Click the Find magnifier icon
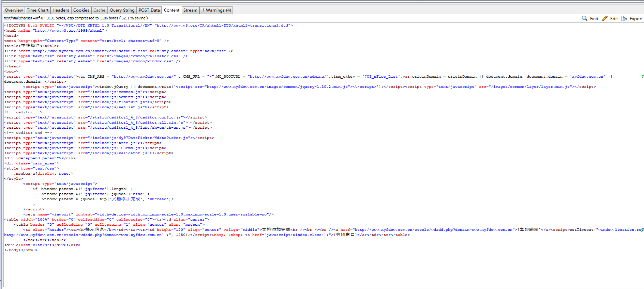 click(x=584, y=18)
